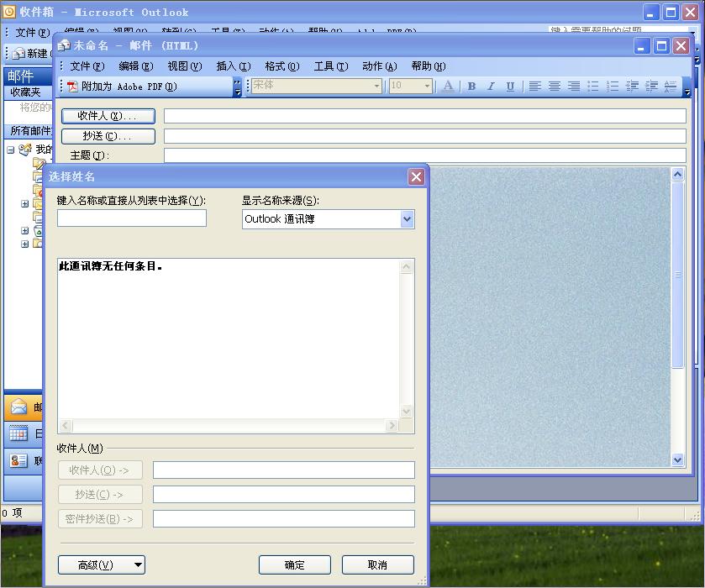The height and width of the screenshot is (588, 705).
Task: Align text right in message toolbar
Action: [574, 86]
